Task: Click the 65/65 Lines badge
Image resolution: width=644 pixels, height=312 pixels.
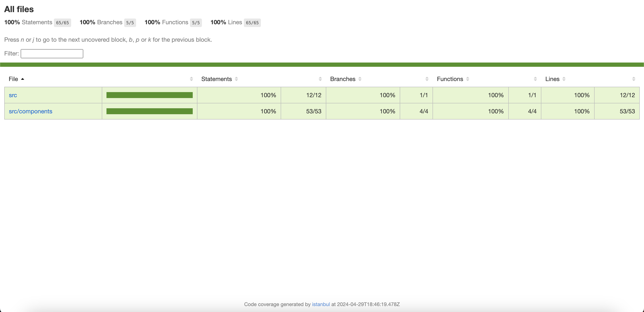Action: pos(252,23)
